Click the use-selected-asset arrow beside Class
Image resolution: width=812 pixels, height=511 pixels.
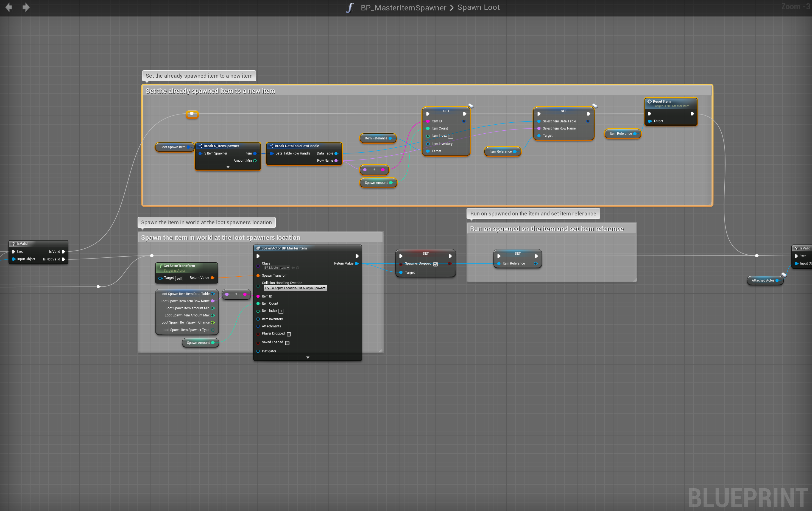pos(293,268)
